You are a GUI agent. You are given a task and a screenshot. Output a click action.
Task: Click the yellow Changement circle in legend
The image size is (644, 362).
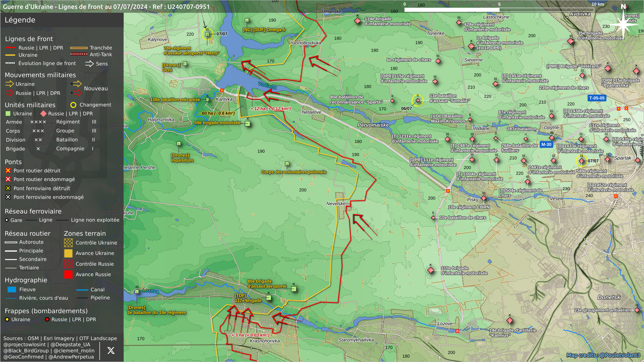(73, 105)
